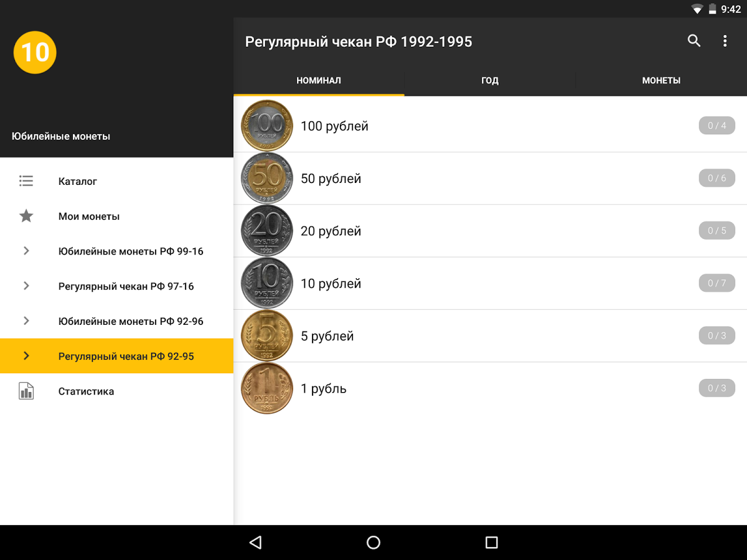Open the three-dot overflow menu
The image size is (747, 560).
725,41
